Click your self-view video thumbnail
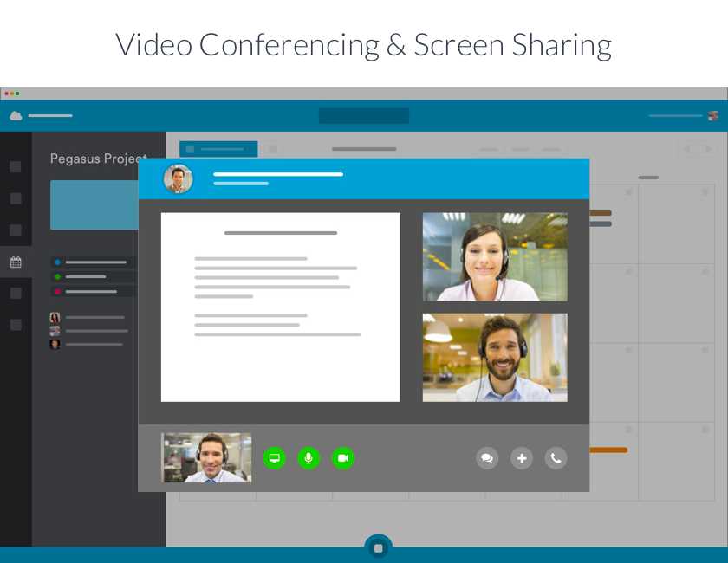 click(206, 457)
